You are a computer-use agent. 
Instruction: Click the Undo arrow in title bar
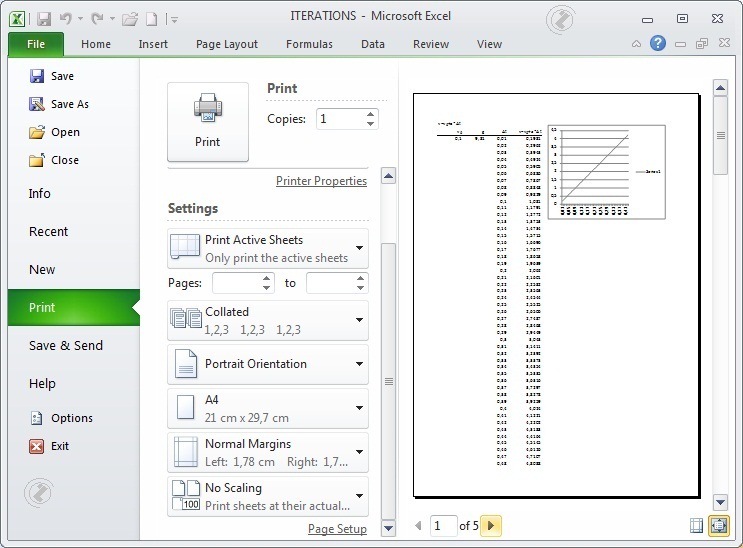pos(65,18)
